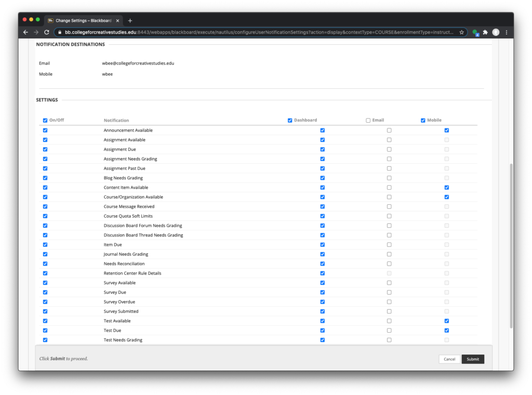
Task: Disable Dashboard for Assignment Due
Action: (x=323, y=150)
